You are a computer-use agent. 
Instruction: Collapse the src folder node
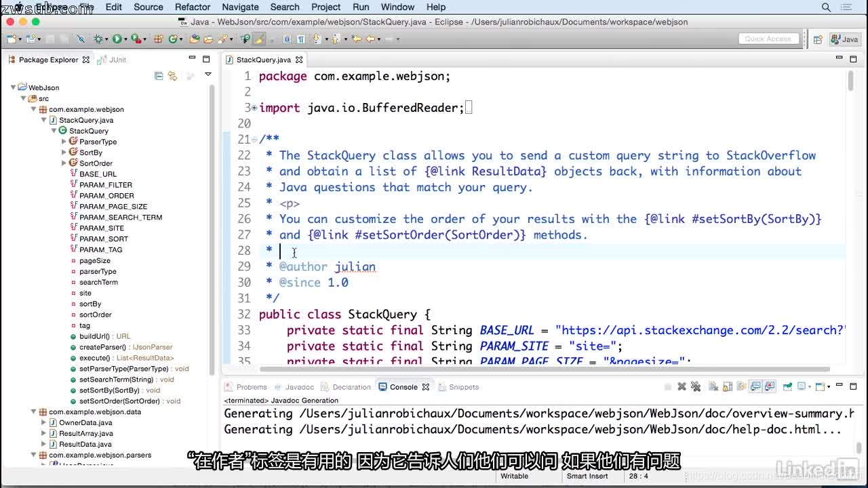24,98
